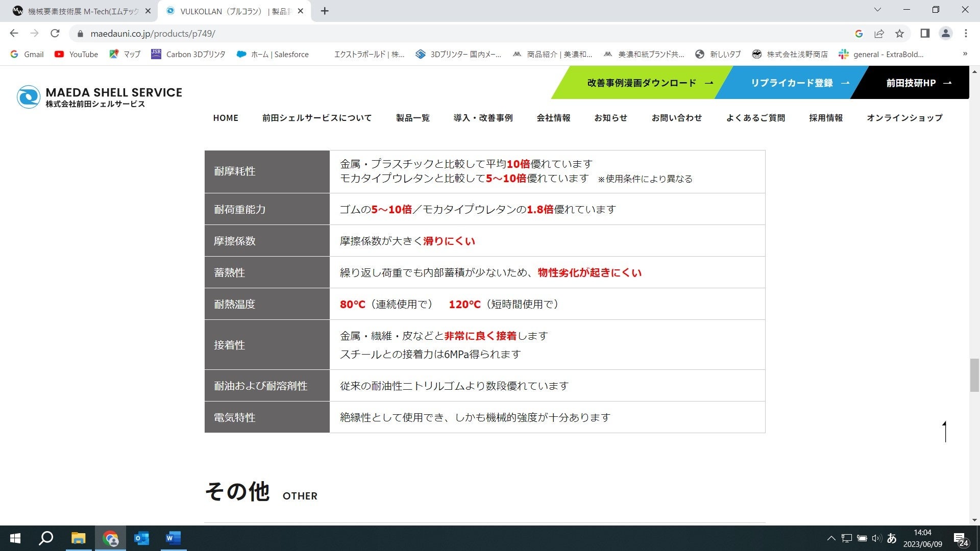Open the Chrome profile avatar icon
The image size is (980, 551).
pos(945,34)
